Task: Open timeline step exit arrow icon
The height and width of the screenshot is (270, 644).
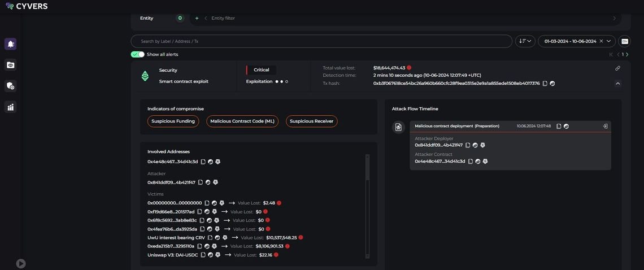Action: (605, 126)
